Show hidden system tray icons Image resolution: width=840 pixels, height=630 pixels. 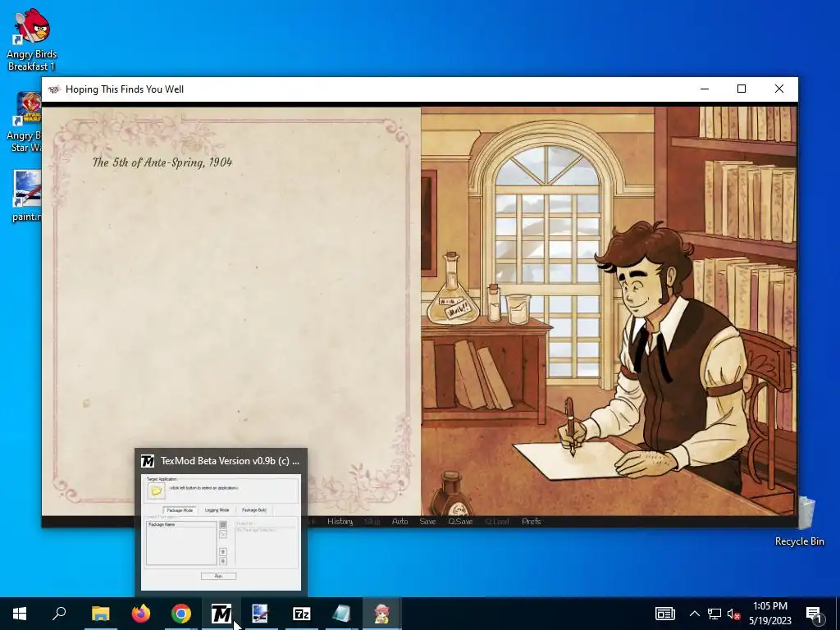pos(694,614)
